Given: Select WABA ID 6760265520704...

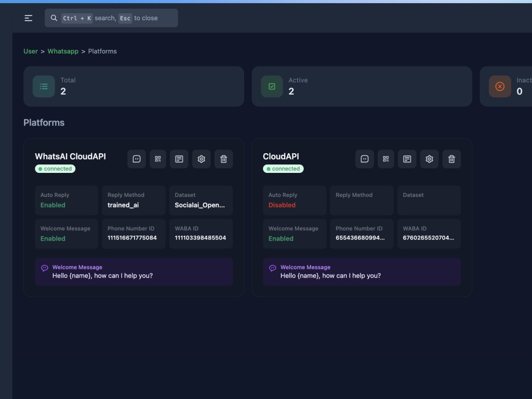Looking at the screenshot, I should click(428, 238).
